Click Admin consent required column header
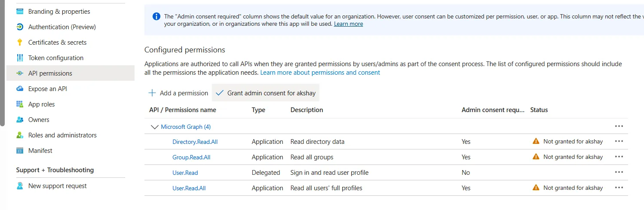This screenshot has width=644, height=210. [493, 110]
